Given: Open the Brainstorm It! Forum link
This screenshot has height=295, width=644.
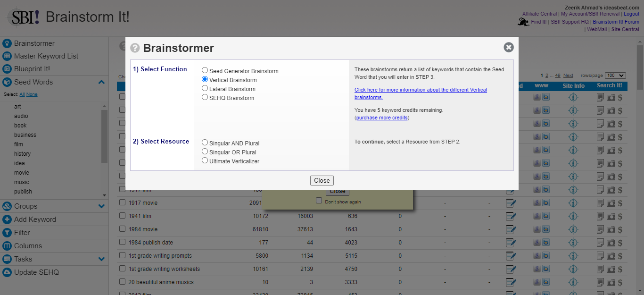Looking at the screenshot, I should point(616,22).
